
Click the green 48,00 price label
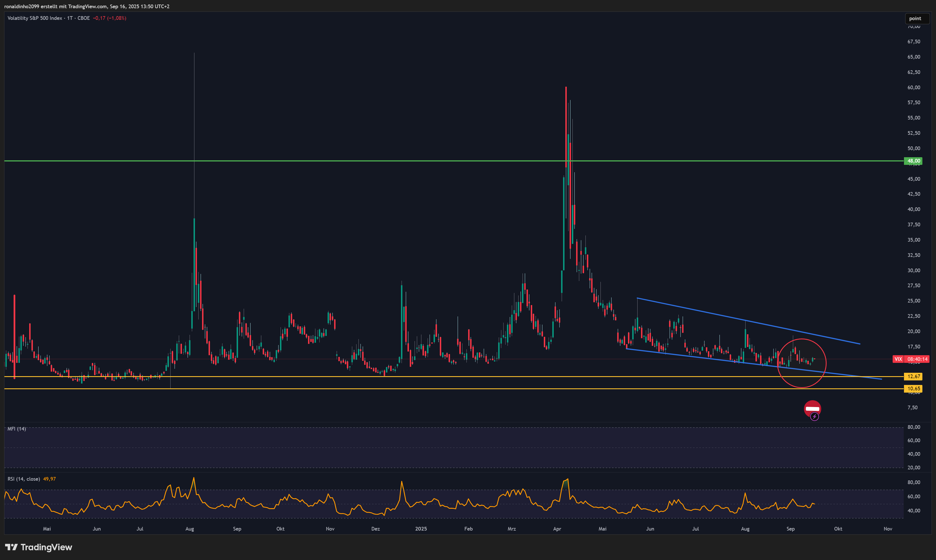click(913, 161)
